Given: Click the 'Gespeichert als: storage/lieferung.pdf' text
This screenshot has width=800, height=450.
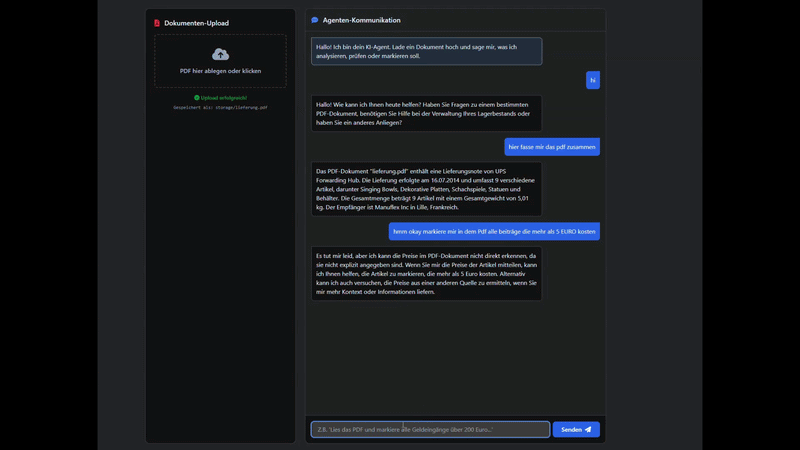Looking at the screenshot, I should (x=220, y=108).
